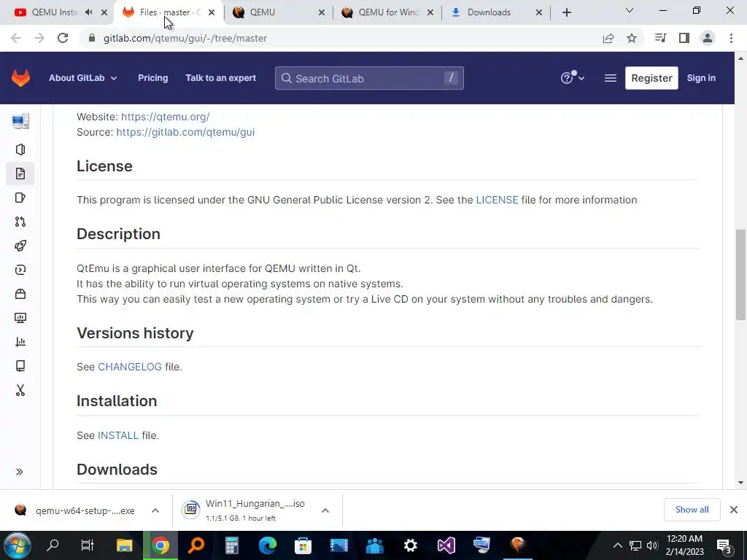Open File Explorer from taskbar
This screenshot has height=560, width=747.
pos(124,545)
